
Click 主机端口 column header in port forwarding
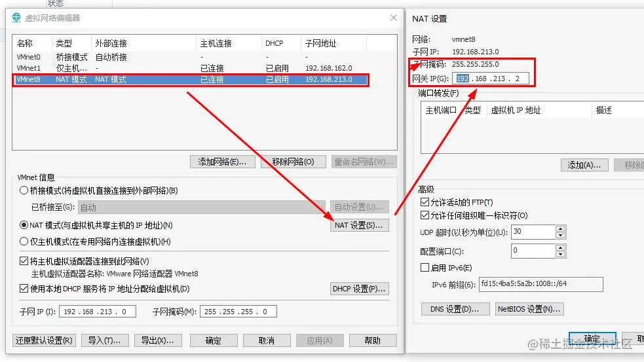[441, 110]
